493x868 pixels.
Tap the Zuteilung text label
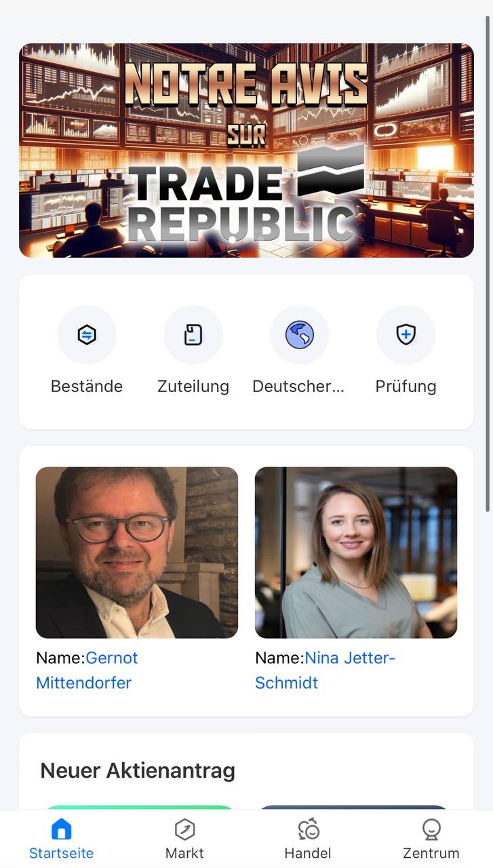193,387
